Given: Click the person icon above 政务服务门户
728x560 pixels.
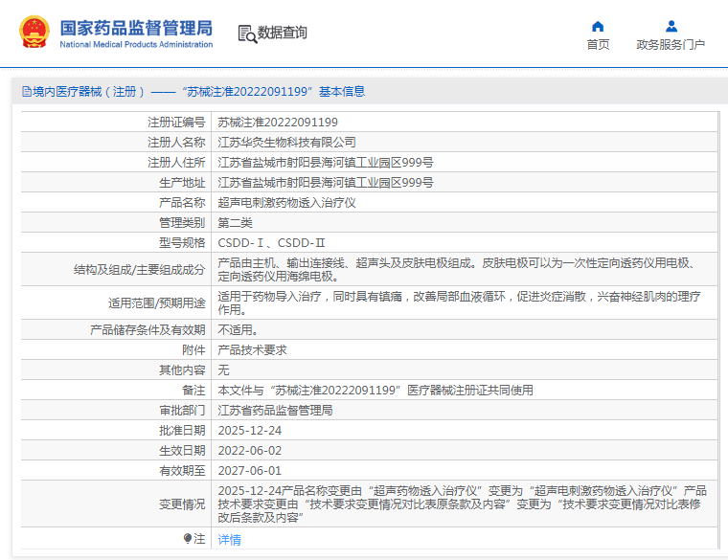Looking at the screenshot, I should point(671,26).
